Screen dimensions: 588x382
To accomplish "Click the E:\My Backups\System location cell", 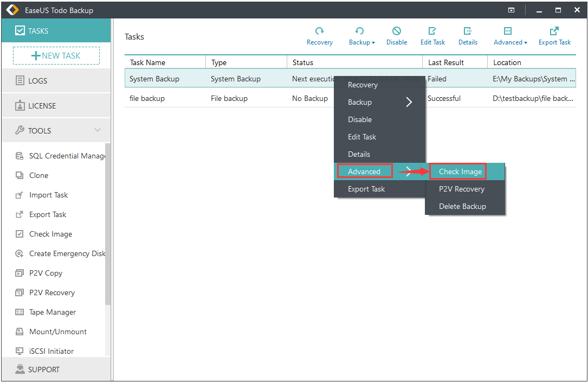I will pos(534,79).
